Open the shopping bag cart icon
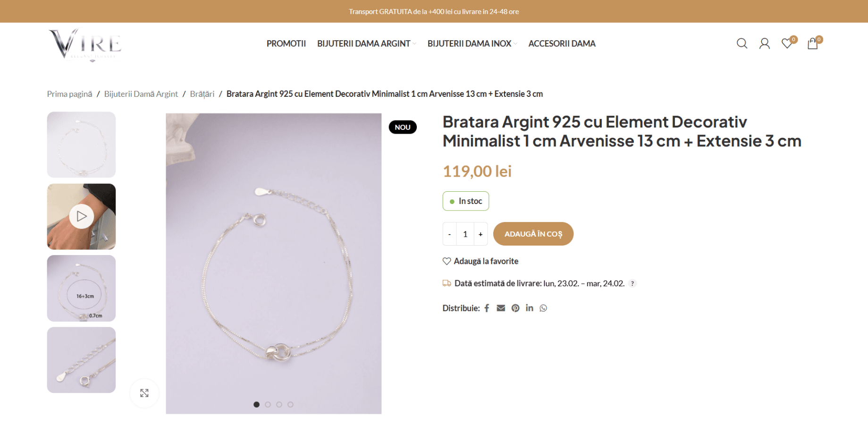The image size is (868, 426). point(813,43)
